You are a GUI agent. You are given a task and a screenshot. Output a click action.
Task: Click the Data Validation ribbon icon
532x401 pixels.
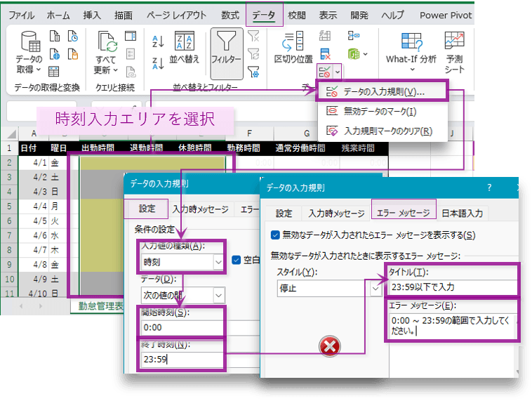(325, 72)
